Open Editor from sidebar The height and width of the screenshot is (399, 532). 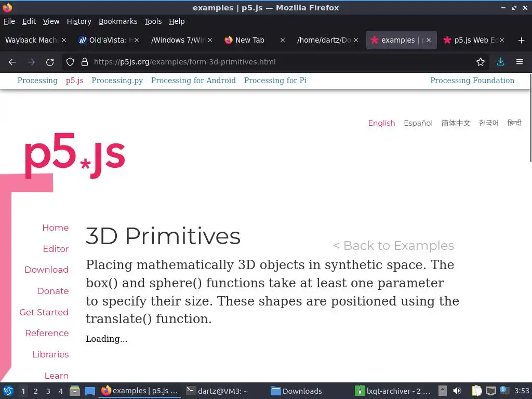click(x=56, y=249)
